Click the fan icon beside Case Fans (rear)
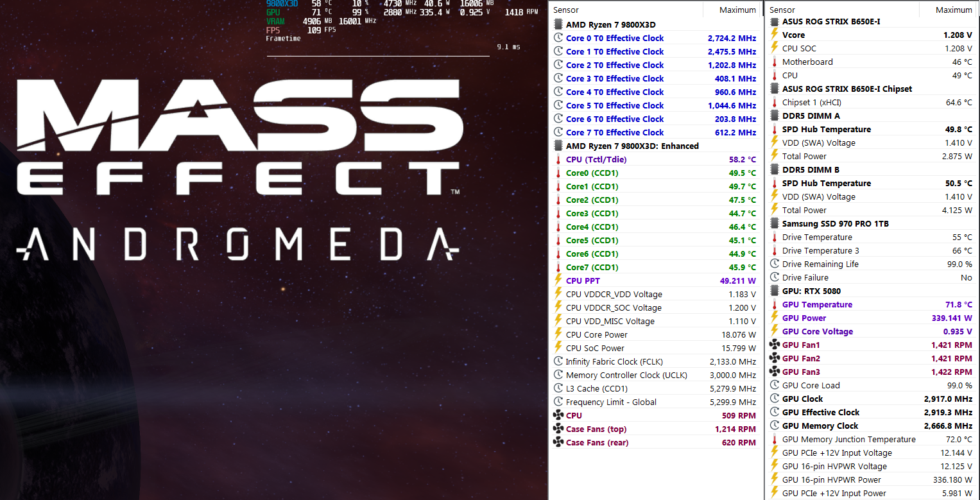The width and height of the screenshot is (980, 500). click(558, 442)
